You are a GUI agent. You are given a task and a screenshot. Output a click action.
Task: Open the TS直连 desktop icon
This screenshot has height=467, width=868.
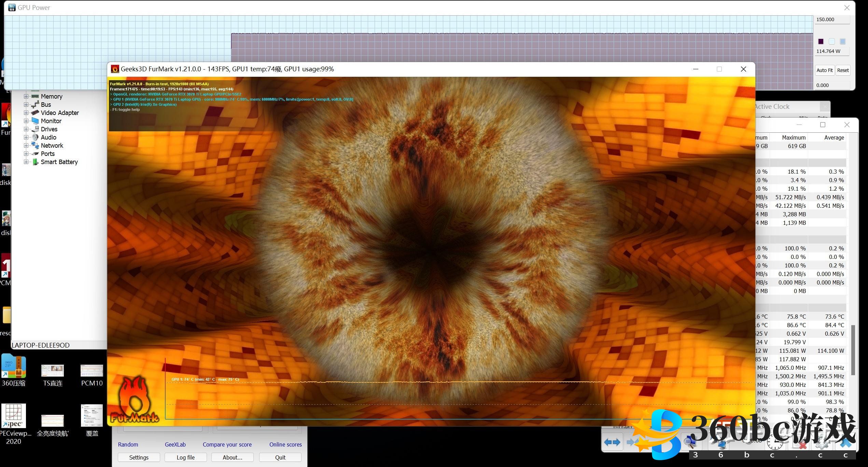tap(53, 371)
